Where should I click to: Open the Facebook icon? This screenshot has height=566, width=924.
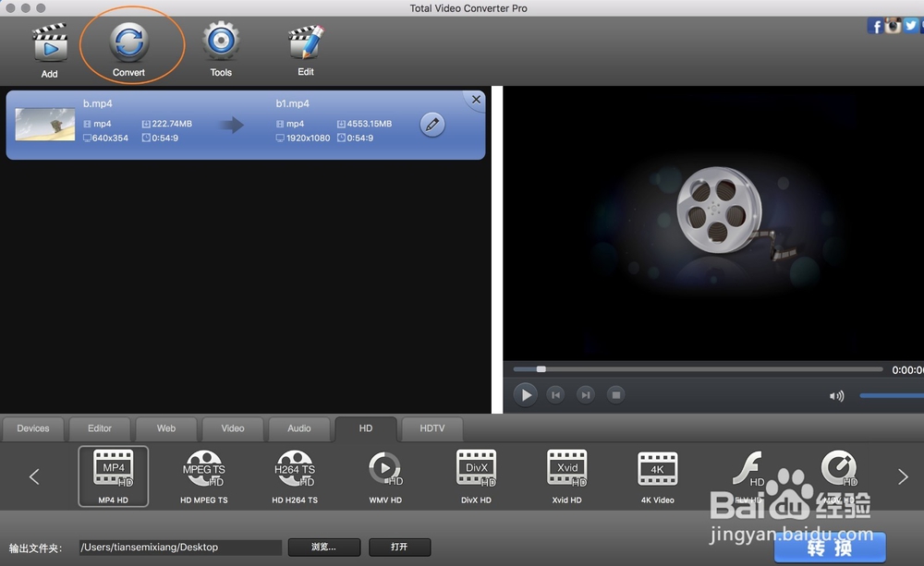pyautogui.click(x=874, y=26)
